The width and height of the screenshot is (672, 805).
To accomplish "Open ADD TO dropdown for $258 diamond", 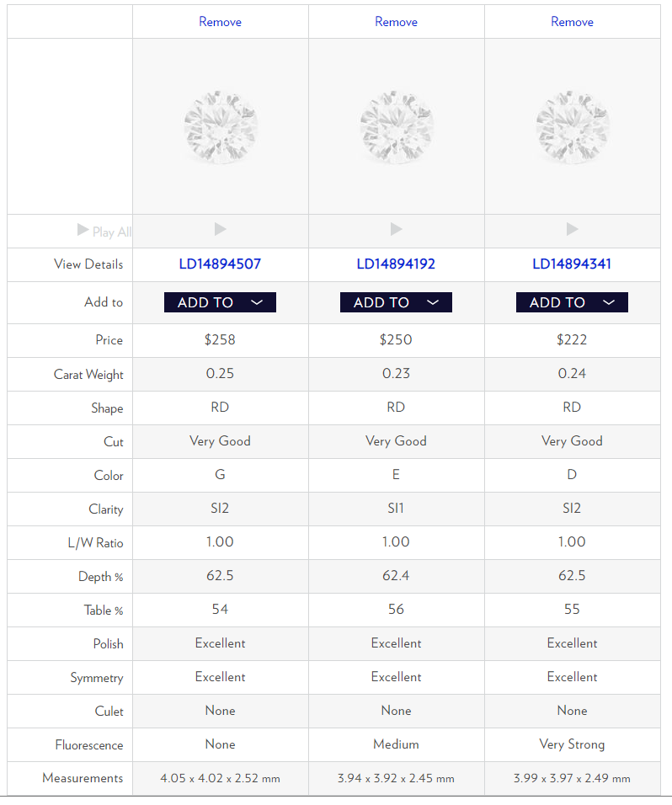I will click(221, 302).
